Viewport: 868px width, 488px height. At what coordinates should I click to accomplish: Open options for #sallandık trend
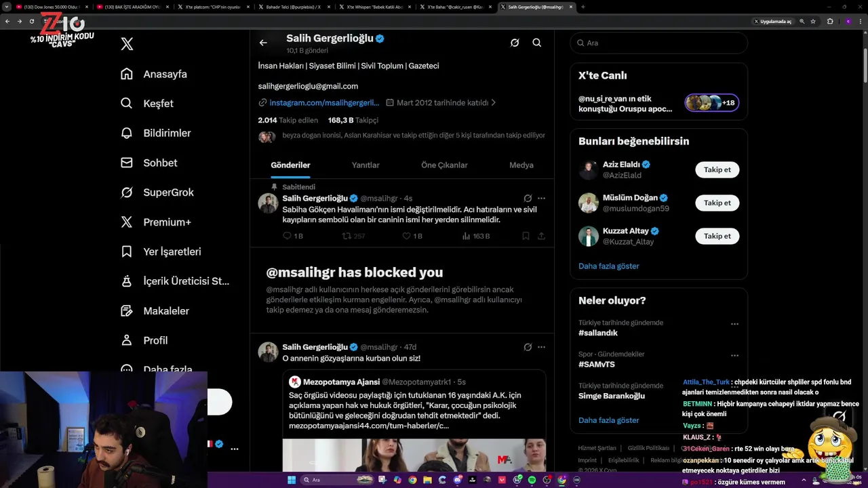point(734,324)
